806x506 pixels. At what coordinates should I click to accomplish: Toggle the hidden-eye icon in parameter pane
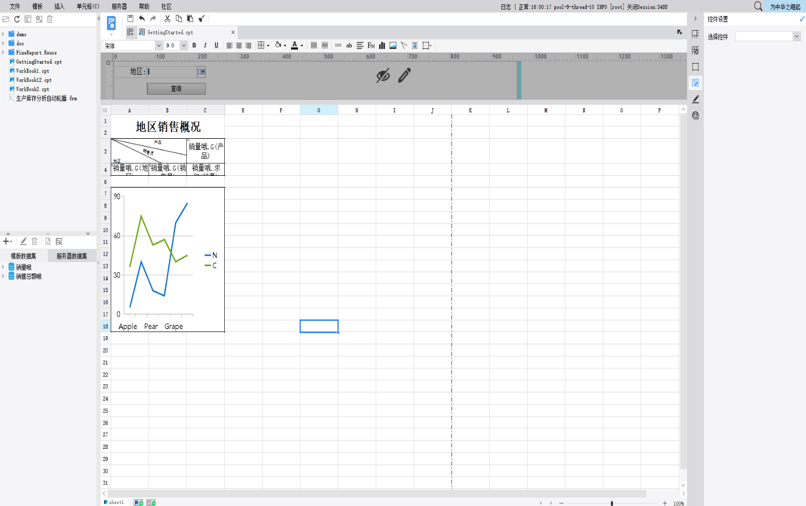[x=382, y=76]
